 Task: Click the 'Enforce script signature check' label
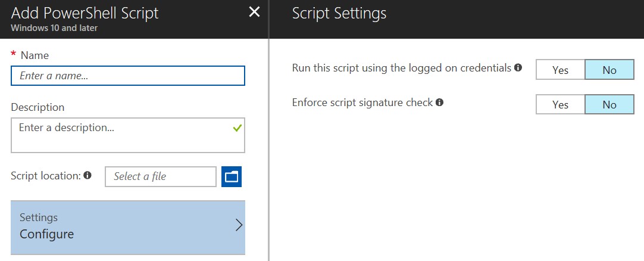pyautogui.click(x=362, y=102)
